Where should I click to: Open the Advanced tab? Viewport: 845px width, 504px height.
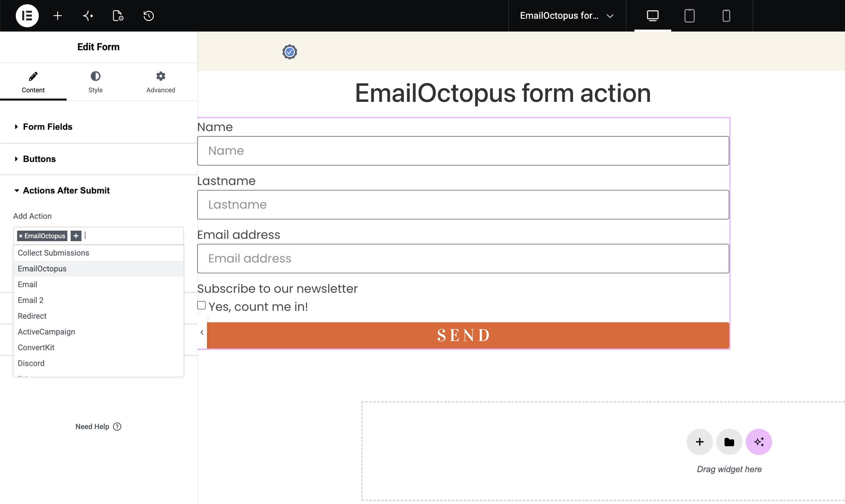pyautogui.click(x=161, y=82)
